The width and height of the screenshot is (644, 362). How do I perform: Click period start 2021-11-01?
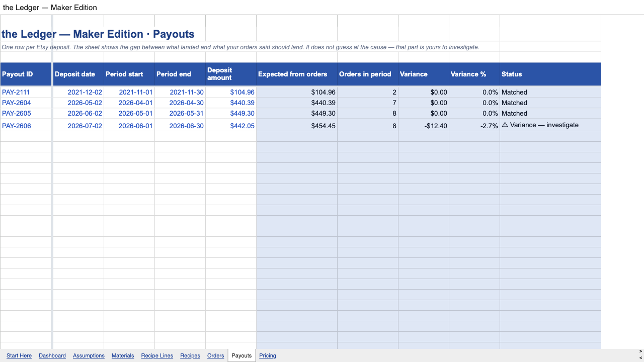(x=129, y=92)
